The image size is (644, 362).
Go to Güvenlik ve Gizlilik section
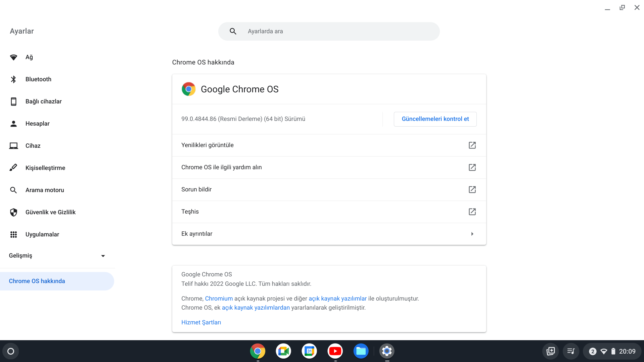(x=57, y=212)
